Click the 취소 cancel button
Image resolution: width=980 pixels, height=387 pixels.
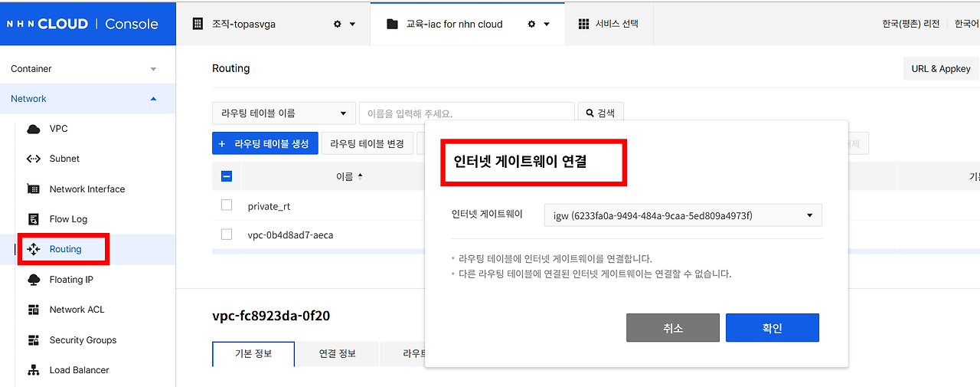(673, 328)
